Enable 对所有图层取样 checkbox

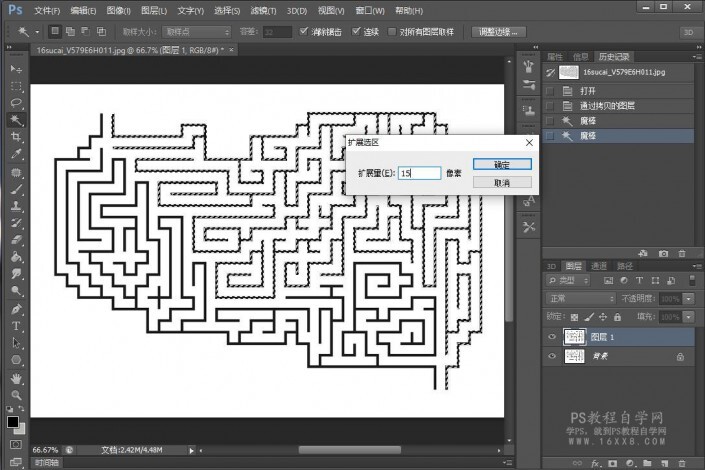coord(391,31)
